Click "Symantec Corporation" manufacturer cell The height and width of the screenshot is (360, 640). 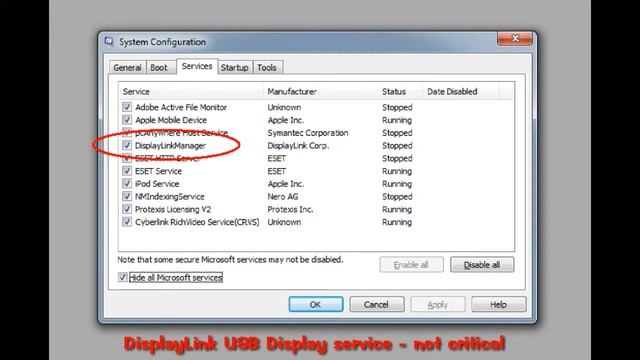tap(308, 133)
